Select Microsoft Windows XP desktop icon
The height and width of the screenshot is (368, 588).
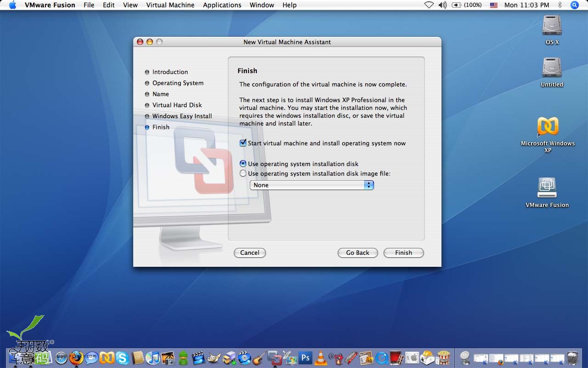click(x=548, y=134)
